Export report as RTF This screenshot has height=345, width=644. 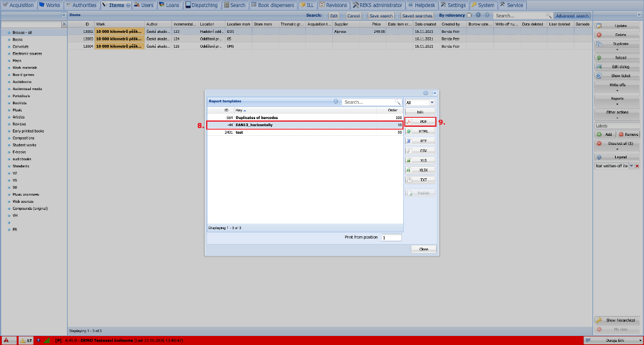[x=420, y=141]
